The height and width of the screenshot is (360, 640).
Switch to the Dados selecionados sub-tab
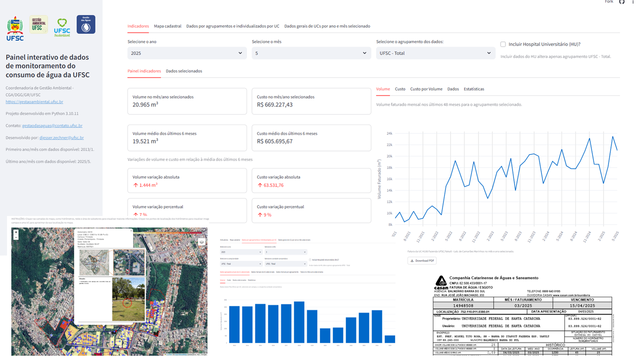(x=184, y=71)
